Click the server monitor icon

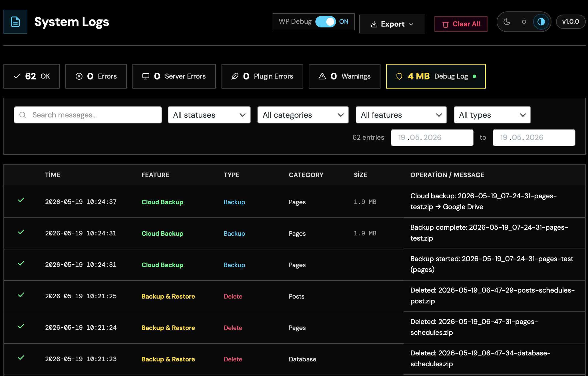146,76
